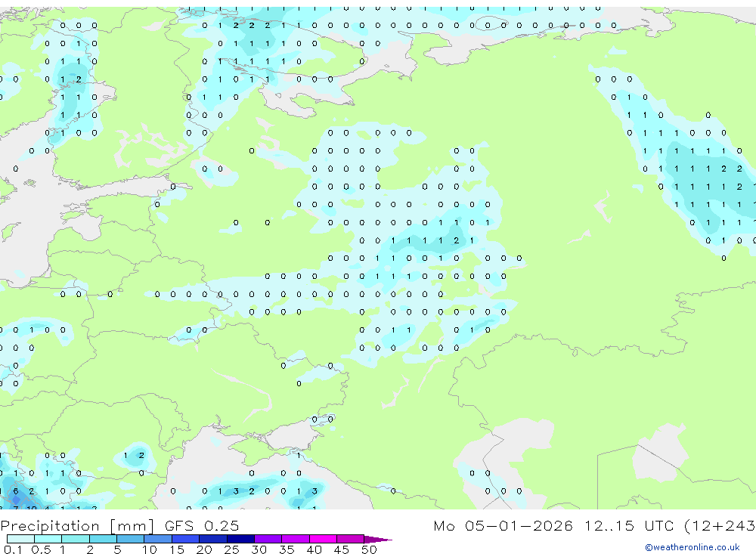The height and width of the screenshot is (554, 756).
Task: Open the weatheronline.co.uk copyright link
Action: (x=692, y=547)
